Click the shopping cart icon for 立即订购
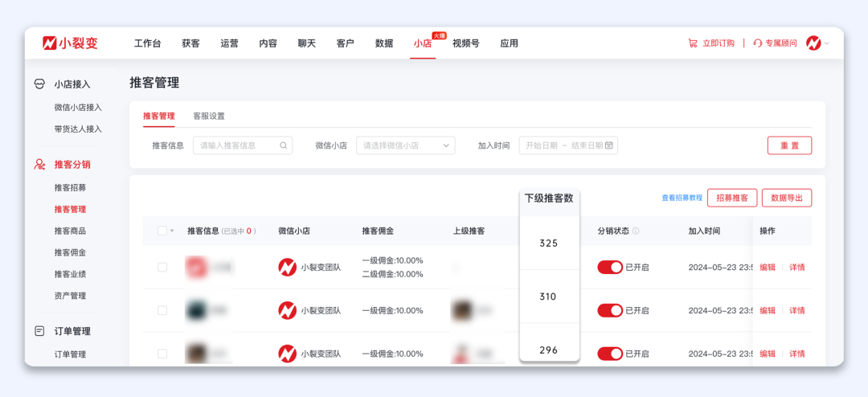Image resolution: width=868 pixels, height=397 pixels. tap(693, 43)
